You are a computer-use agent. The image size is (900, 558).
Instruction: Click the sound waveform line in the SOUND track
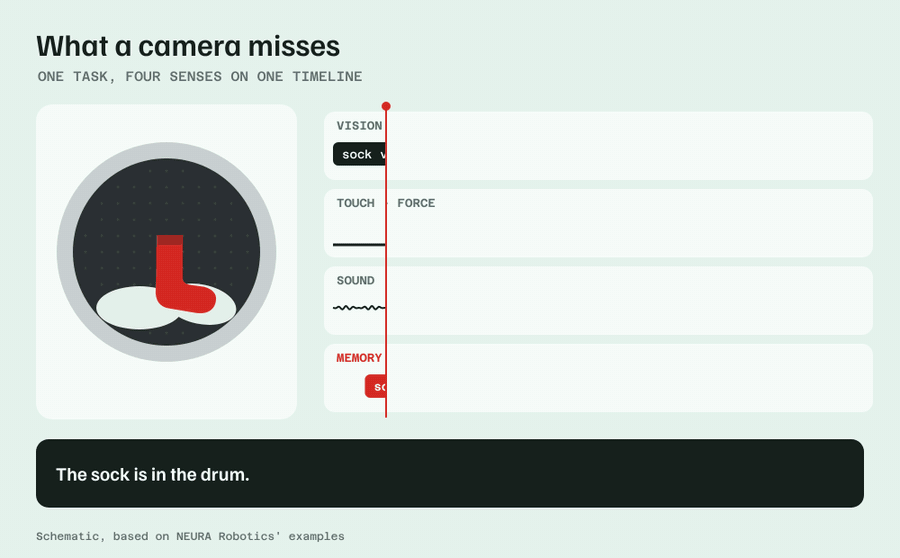point(359,308)
